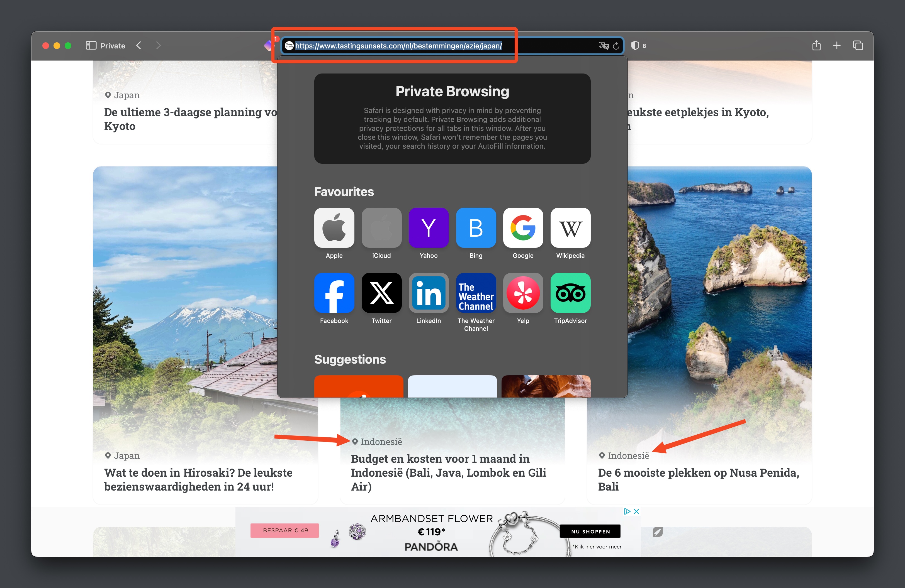
Task: Click 'ARMBANDSET FLOWER' text in ad
Action: click(432, 518)
